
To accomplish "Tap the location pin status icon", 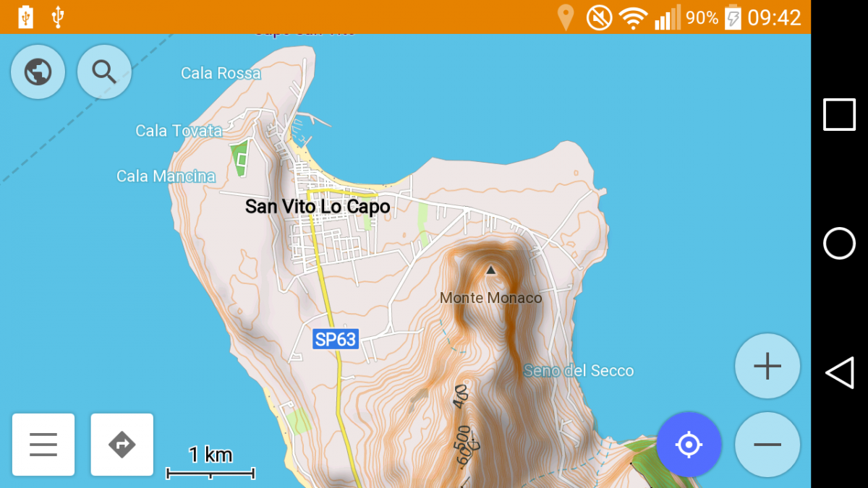I will tap(566, 17).
